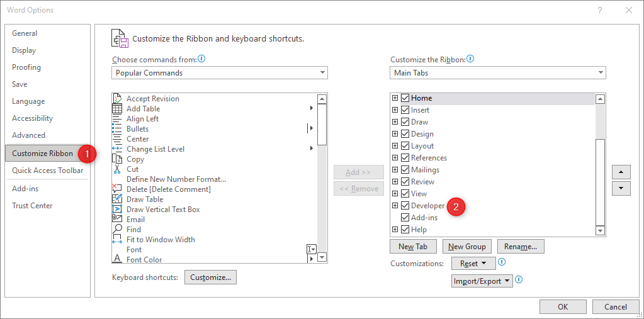The height and width of the screenshot is (319, 644).
Task: Click the Draw Table pencil icon
Action: click(x=117, y=199)
